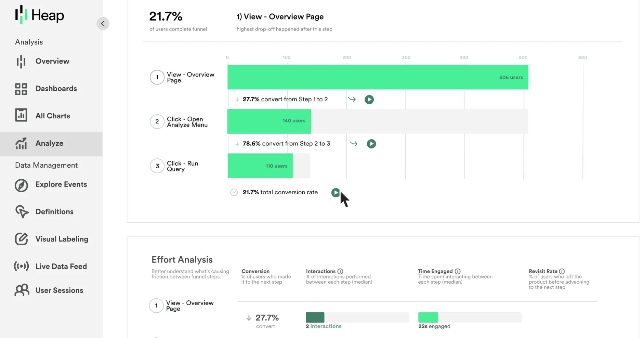Open the Definitions cursor icon
This screenshot has height=338, width=644.
pyautogui.click(x=22, y=212)
